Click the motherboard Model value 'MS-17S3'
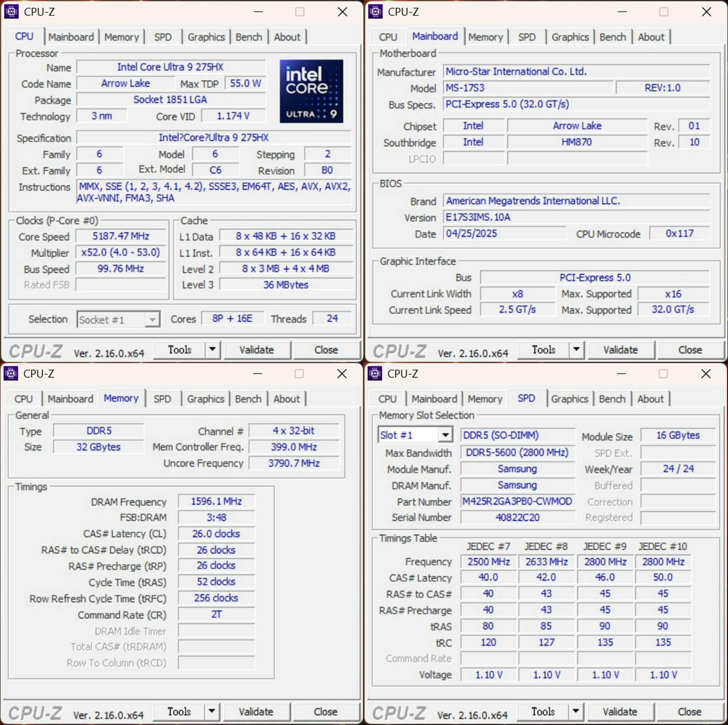The image size is (728, 725). 528,88
